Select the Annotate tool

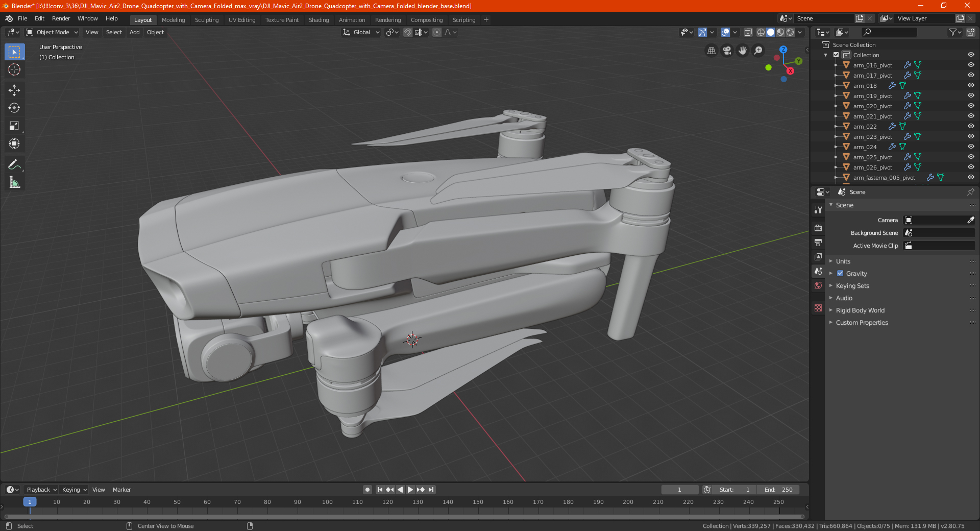coord(14,164)
